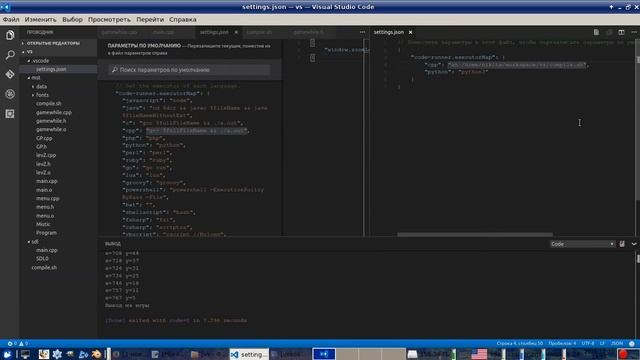Collapse the output panel with the chevron
Screen dimensions: 640x360
coord(634,244)
